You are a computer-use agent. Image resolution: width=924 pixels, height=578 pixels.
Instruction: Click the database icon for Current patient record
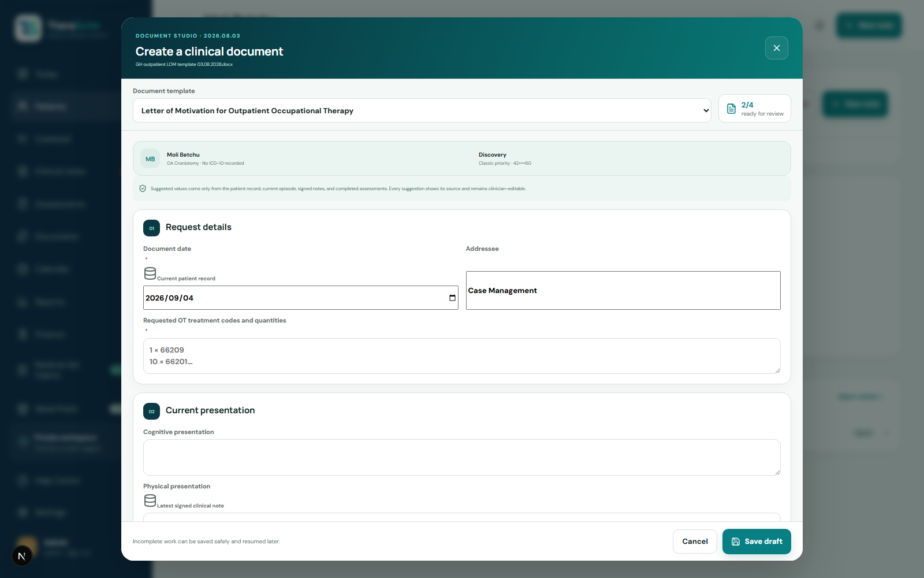click(150, 273)
